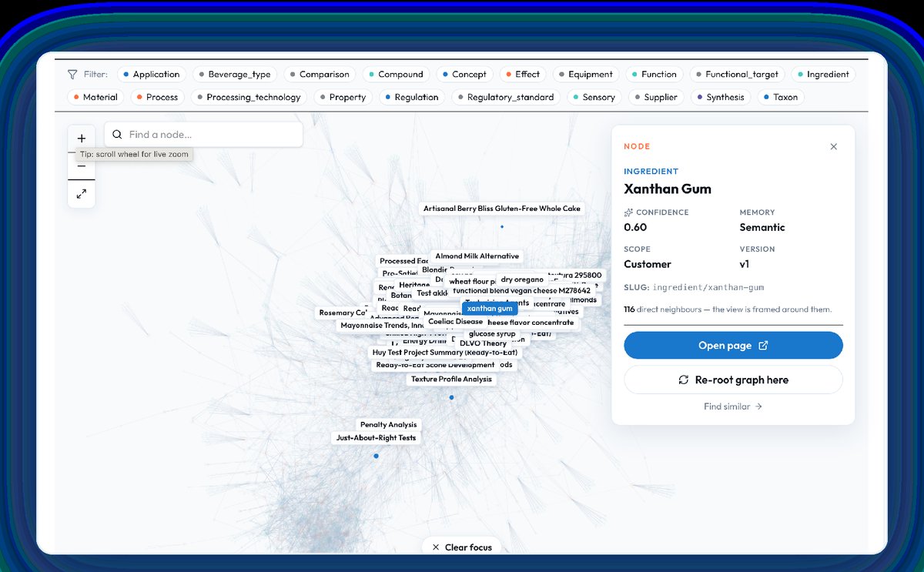Toggle the Property filter chip
The image size is (924, 572).
click(343, 97)
